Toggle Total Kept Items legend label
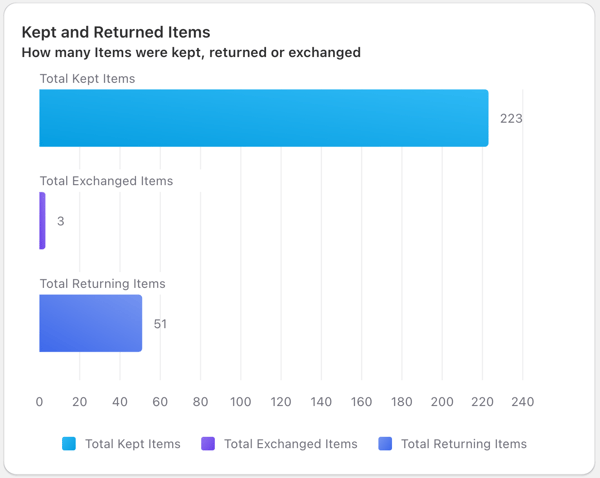Screen dimensions: 600x478 [x=132, y=444]
